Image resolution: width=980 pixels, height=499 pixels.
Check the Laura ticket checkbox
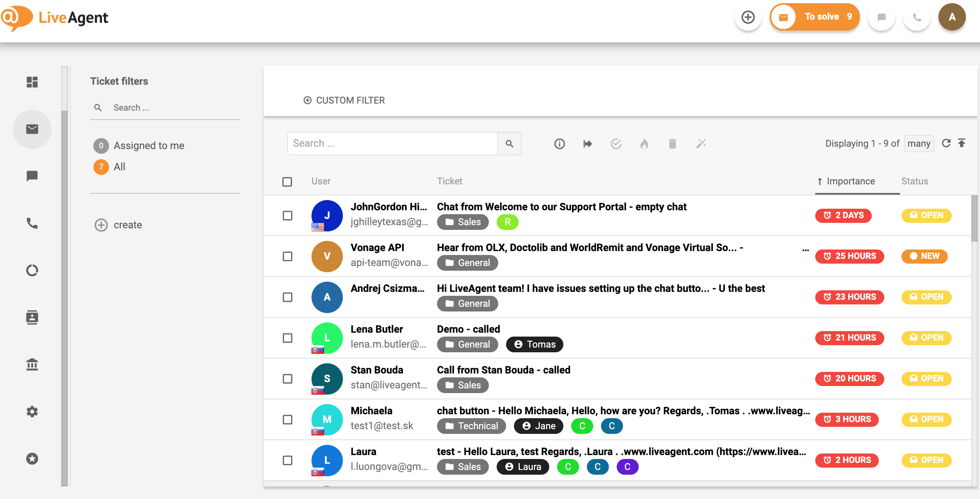[x=288, y=460]
